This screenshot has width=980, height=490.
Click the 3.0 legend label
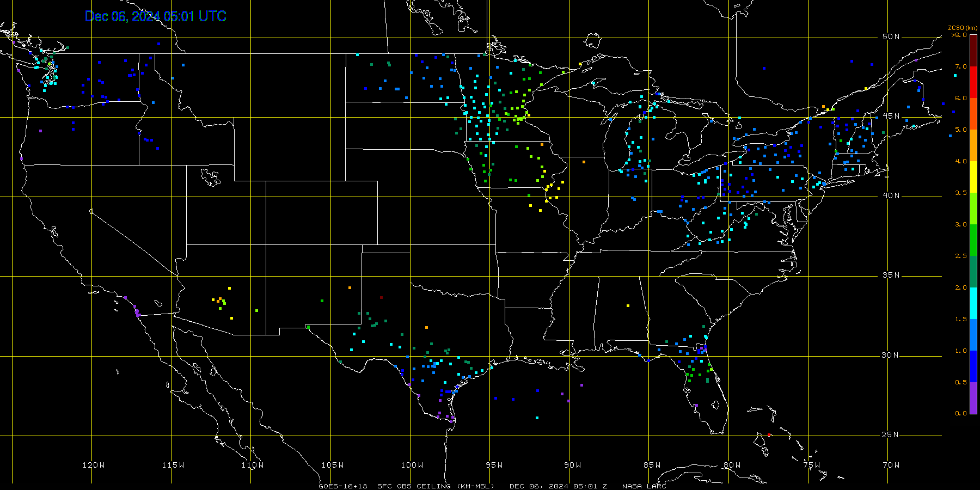(961, 224)
